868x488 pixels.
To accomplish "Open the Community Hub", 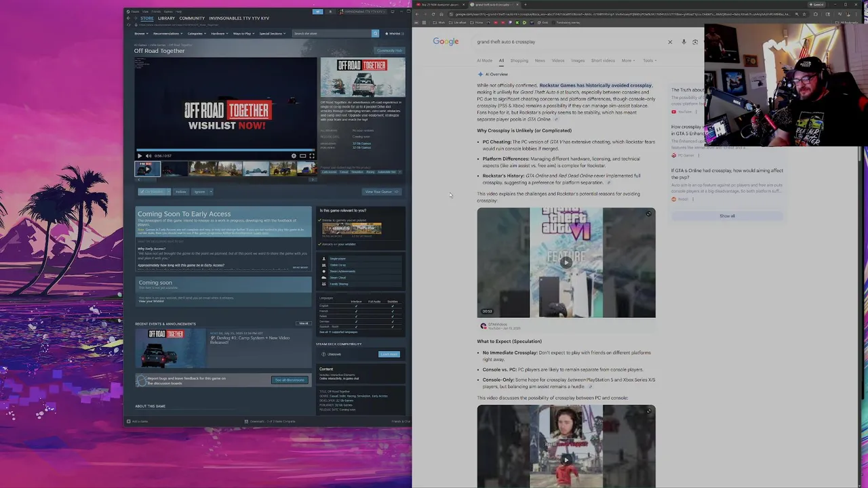I will click(x=389, y=51).
